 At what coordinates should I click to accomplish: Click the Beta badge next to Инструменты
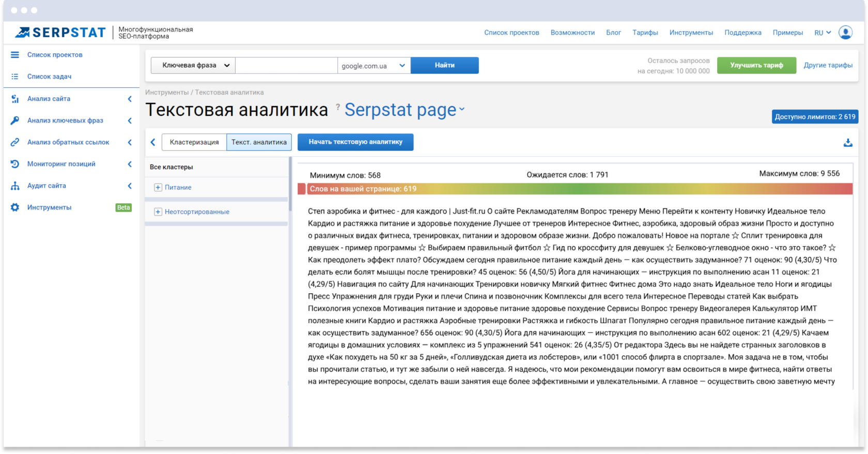123,207
